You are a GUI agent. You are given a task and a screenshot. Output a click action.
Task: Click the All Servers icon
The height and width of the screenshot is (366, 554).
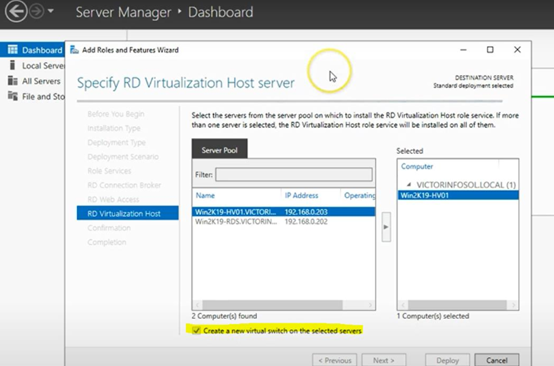pos(13,81)
